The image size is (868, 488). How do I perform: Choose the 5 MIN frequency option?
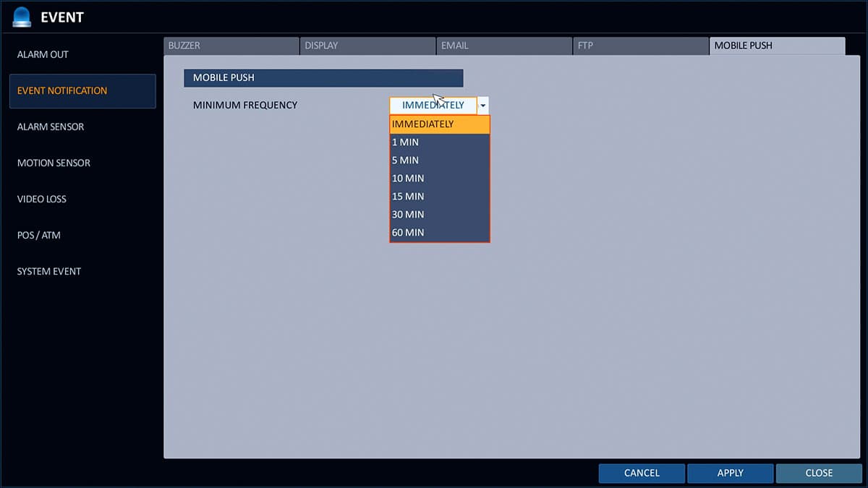[x=439, y=160]
